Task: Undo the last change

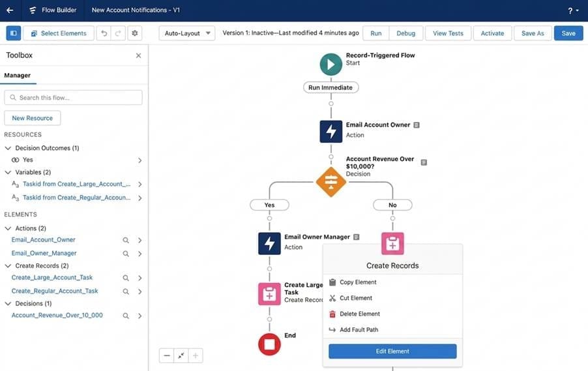Action: pos(104,33)
